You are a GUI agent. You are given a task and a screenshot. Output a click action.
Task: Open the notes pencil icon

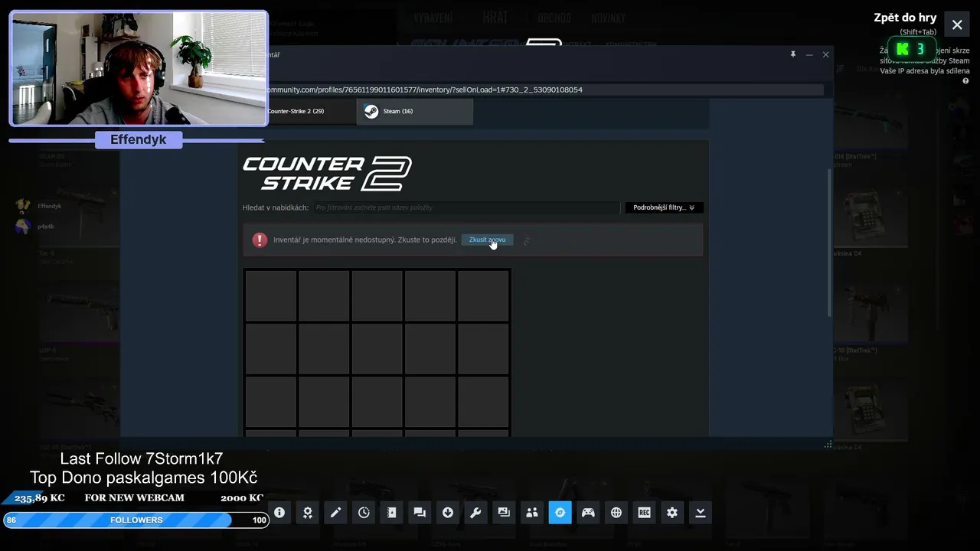tap(335, 513)
